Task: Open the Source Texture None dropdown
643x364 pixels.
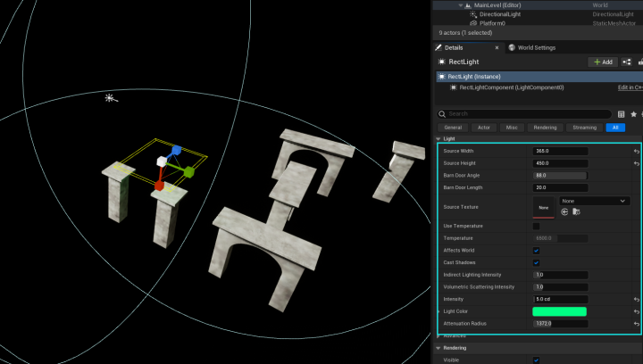Action: click(594, 201)
